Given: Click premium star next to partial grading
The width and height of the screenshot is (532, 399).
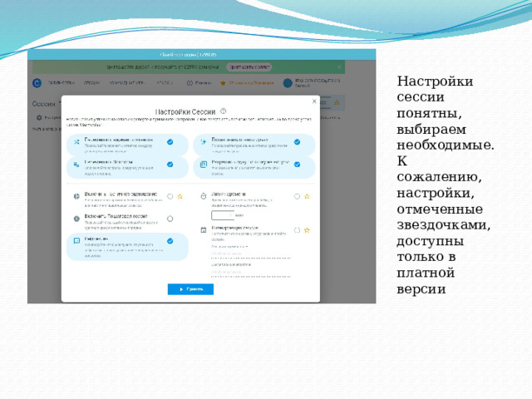Looking at the screenshot, I should 180,196.
